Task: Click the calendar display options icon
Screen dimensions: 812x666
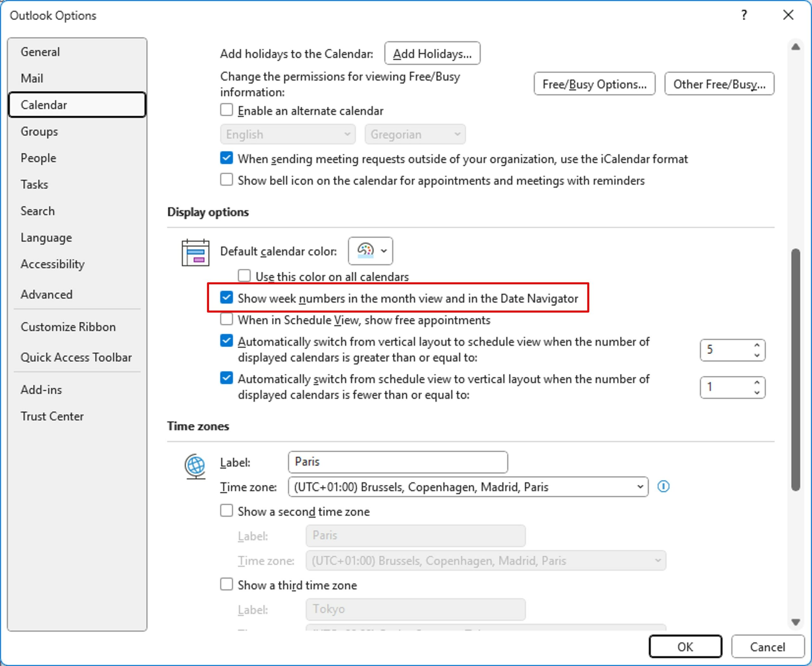Action: tap(195, 252)
